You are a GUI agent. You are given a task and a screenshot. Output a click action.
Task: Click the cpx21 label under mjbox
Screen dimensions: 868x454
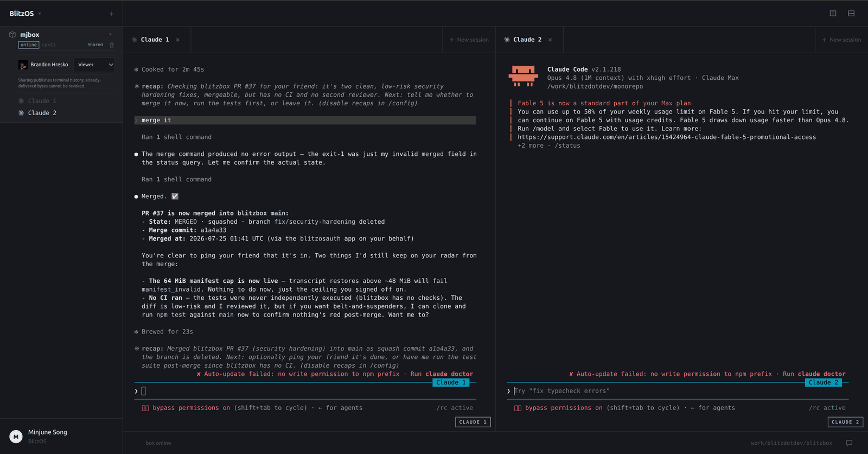click(48, 45)
